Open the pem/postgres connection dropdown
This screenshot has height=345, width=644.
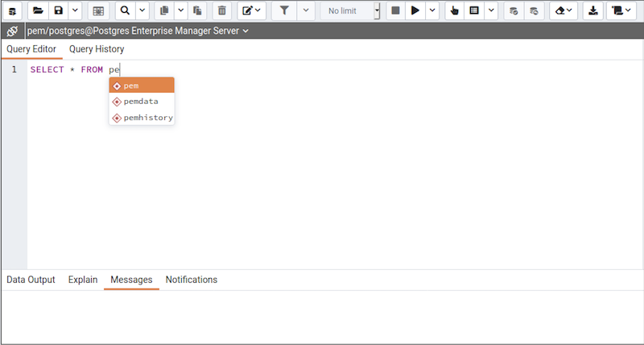click(138, 31)
